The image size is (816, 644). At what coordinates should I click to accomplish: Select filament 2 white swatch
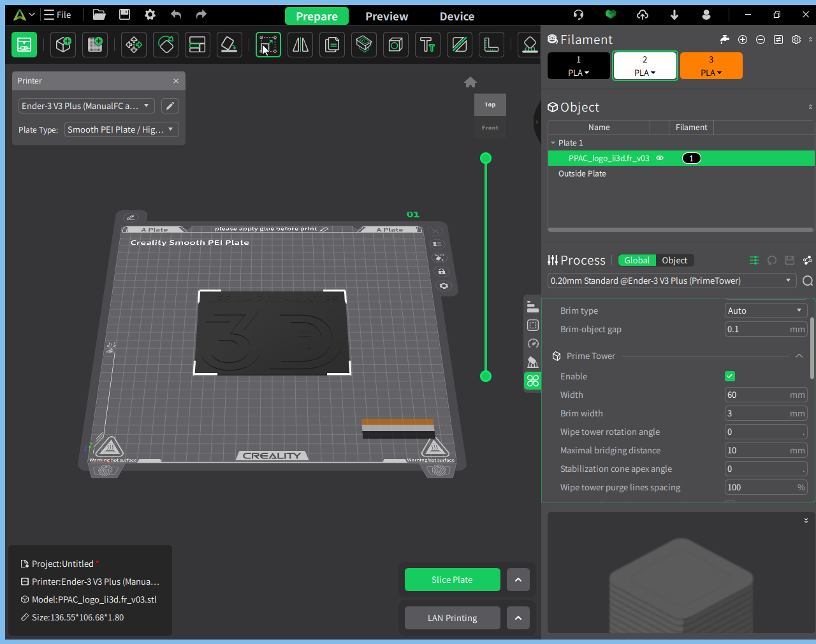point(645,66)
